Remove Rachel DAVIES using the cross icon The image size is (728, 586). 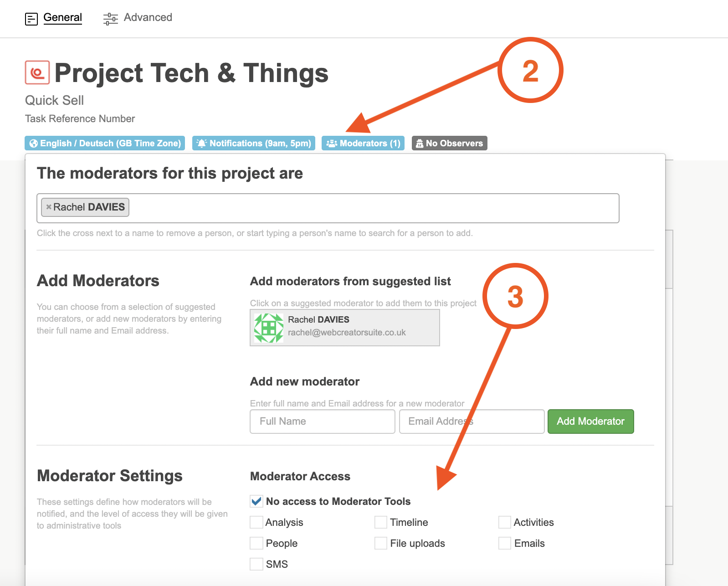click(x=49, y=207)
